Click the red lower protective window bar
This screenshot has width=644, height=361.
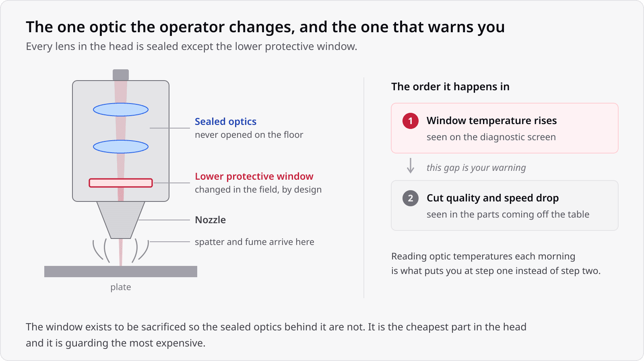[121, 183]
